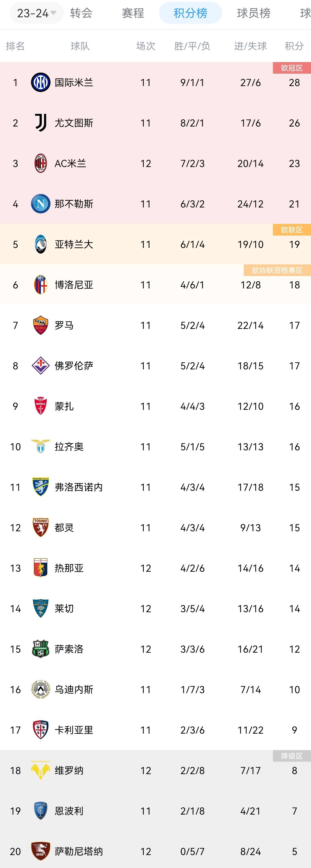
Task: Open the 萨勒尼塔纳 team name link
Action: [79, 852]
